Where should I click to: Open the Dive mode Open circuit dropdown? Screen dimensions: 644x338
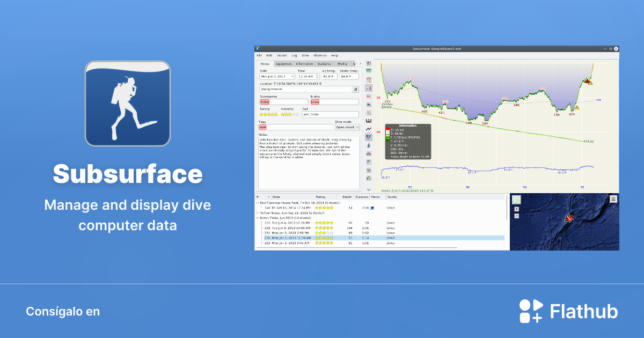347,127
